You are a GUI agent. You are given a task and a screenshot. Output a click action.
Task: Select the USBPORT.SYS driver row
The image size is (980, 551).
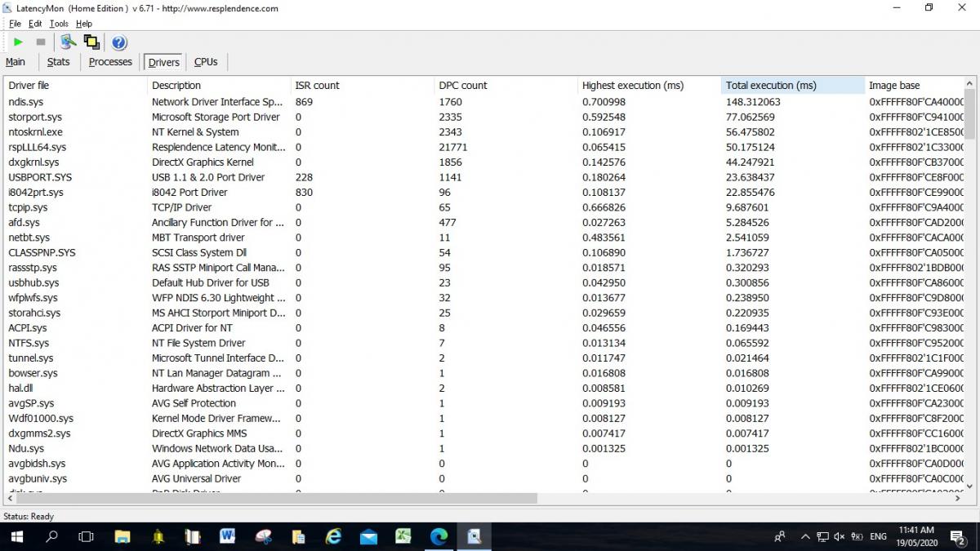click(484, 177)
